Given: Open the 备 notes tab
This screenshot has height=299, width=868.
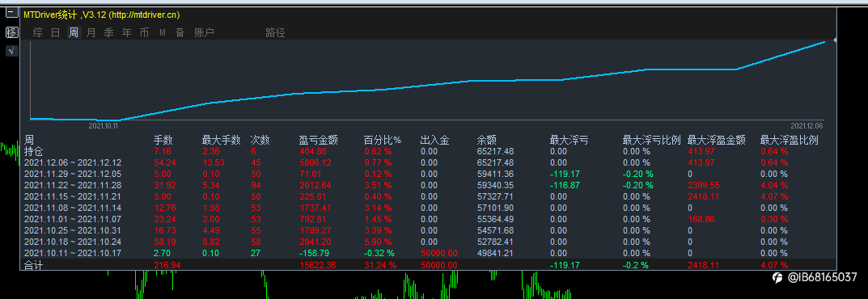Looking at the screenshot, I should 180,32.
